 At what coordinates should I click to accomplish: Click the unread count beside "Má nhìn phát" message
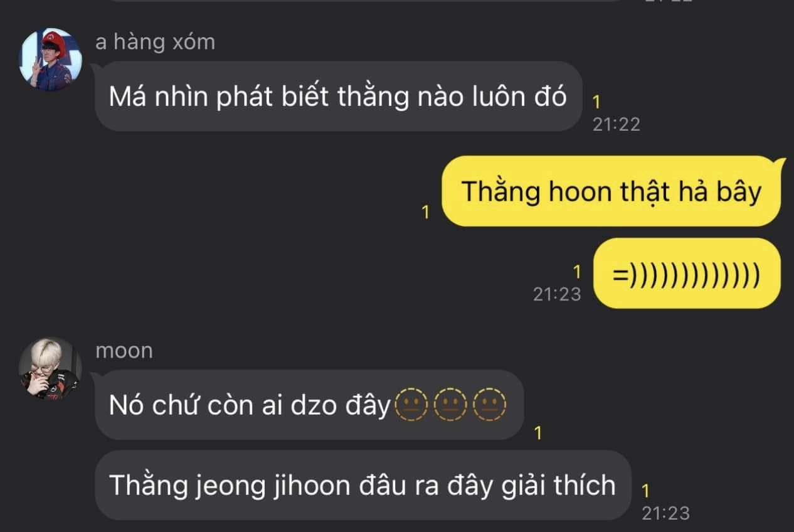(596, 102)
